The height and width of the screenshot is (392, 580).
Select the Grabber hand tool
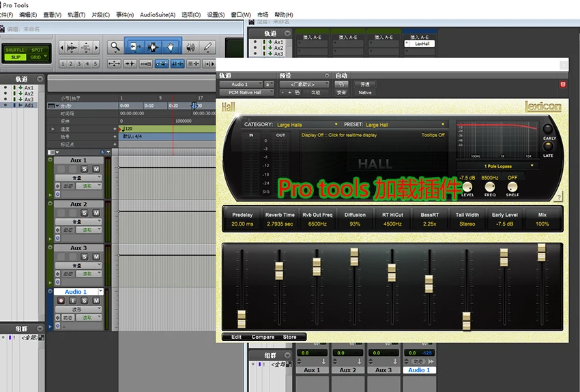pos(171,47)
